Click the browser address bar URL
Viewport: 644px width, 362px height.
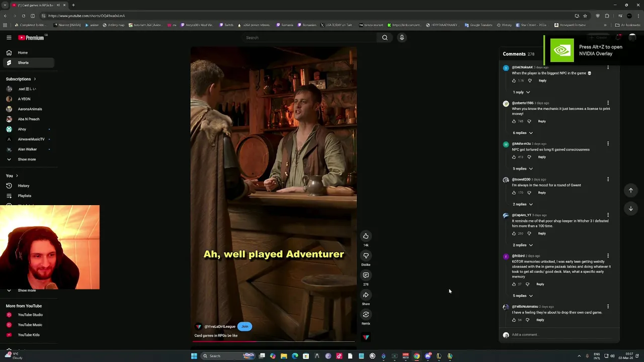[x=87, y=16]
